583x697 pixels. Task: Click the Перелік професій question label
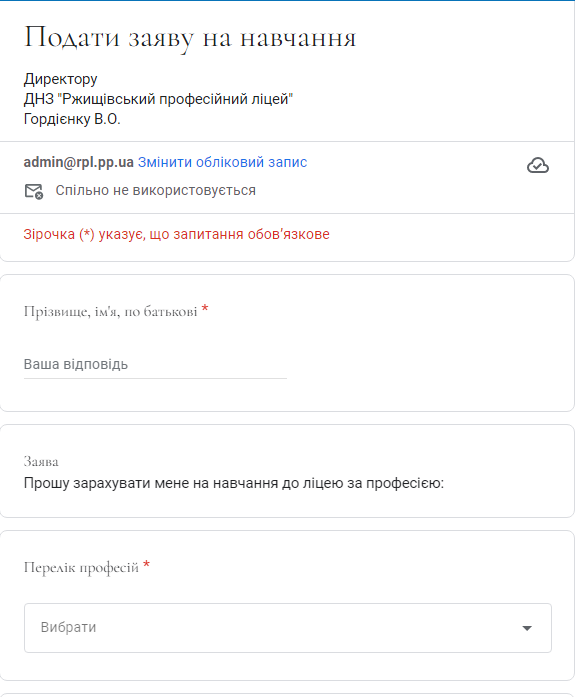coord(81,568)
